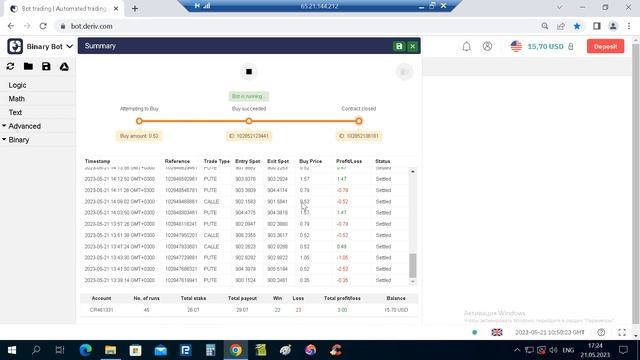Screen dimensions: 640x360
Task: Select the Text block category
Action: (x=15, y=112)
